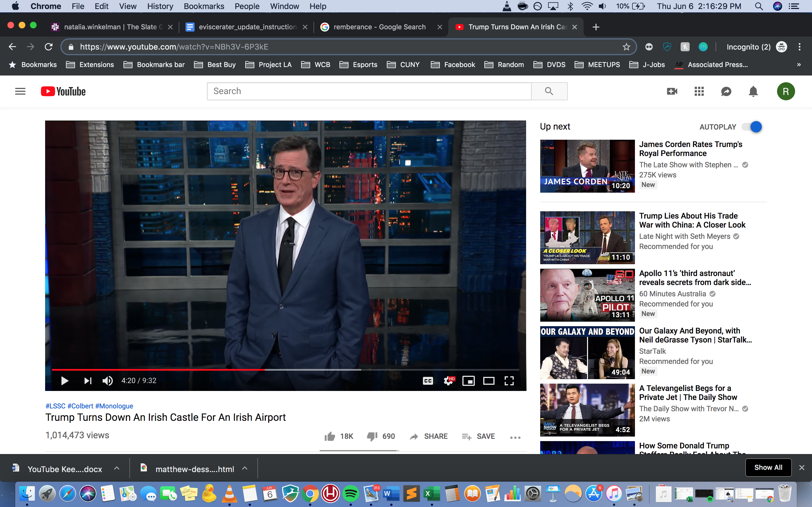Mute the video volume speaker
812x507 pixels.
[x=107, y=381]
